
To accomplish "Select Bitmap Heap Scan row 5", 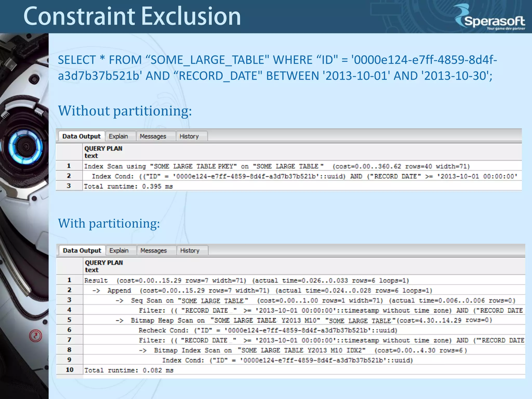I will (x=168, y=320).
